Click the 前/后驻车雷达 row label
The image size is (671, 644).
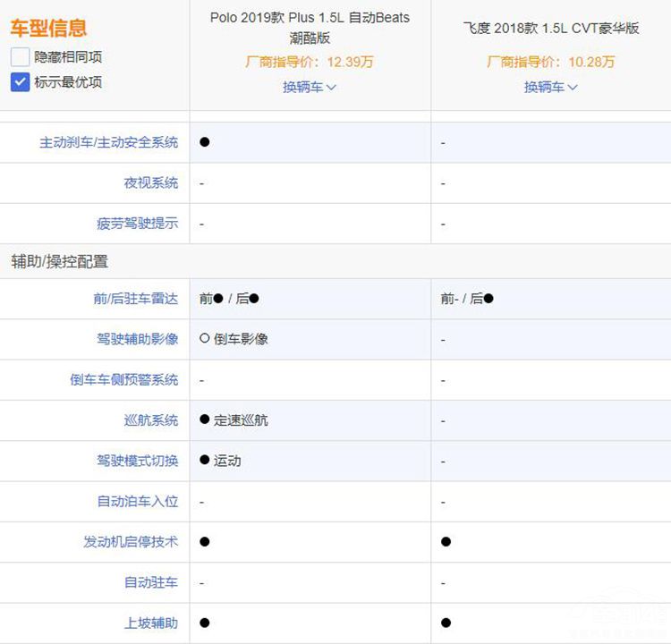tap(135, 299)
